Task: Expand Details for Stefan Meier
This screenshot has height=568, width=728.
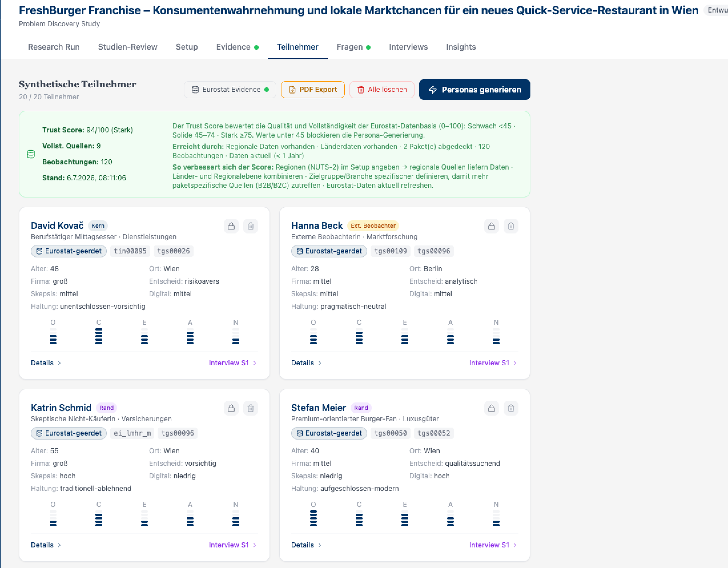Action: [x=306, y=545]
